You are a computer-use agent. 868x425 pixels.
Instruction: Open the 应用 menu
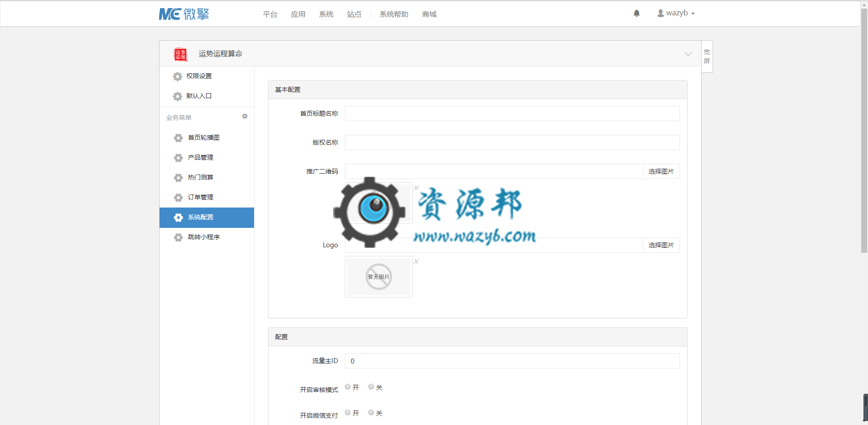298,14
